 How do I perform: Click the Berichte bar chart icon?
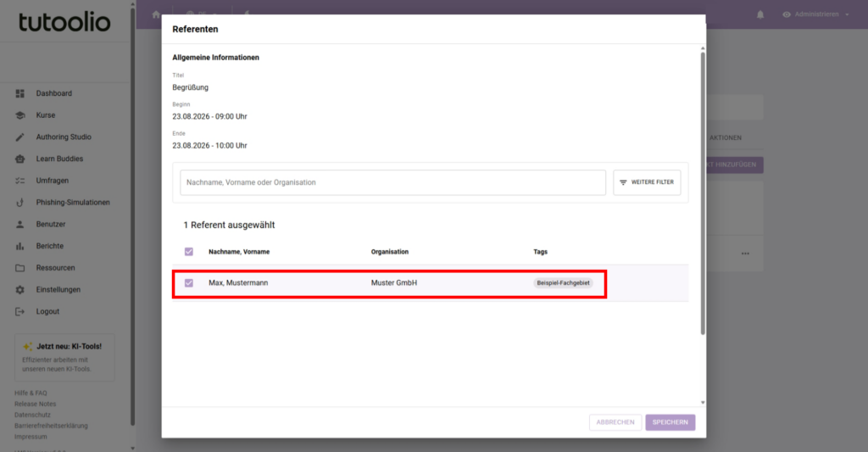tap(20, 246)
